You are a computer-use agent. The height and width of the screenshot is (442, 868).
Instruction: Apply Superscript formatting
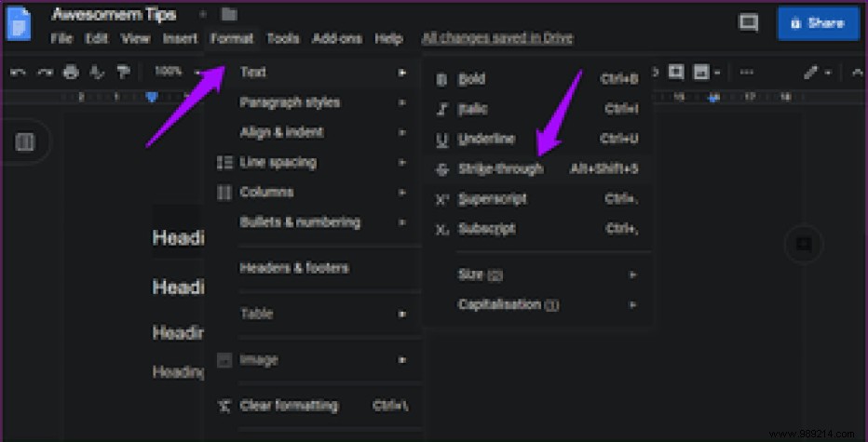click(537, 198)
